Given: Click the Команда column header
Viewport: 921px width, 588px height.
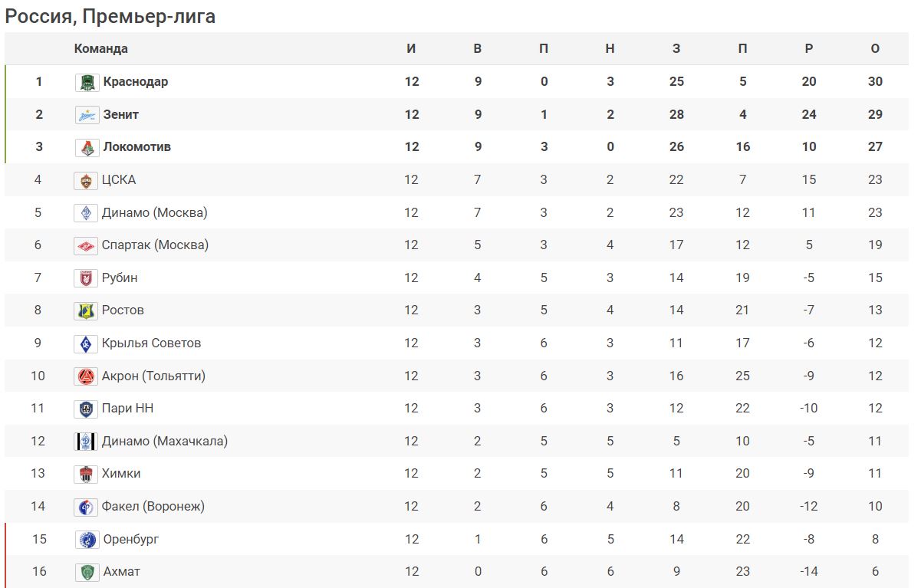Looking at the screenshot, I should click(x=100, y=49).
